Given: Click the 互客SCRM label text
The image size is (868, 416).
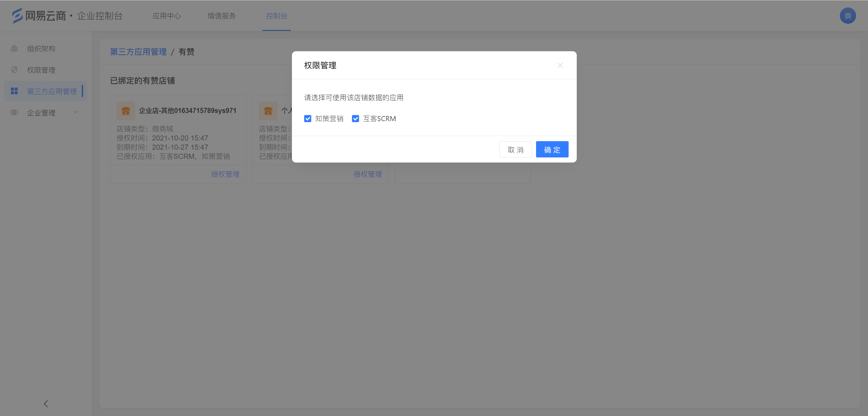Looking at the screenshot, I should pyautogui.click(x=379, y=119).
